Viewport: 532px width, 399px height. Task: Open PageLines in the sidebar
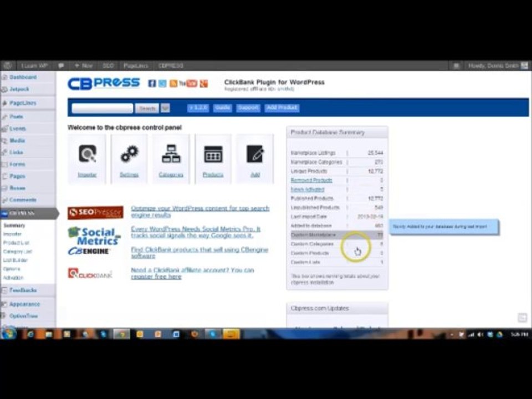point(23,103)
